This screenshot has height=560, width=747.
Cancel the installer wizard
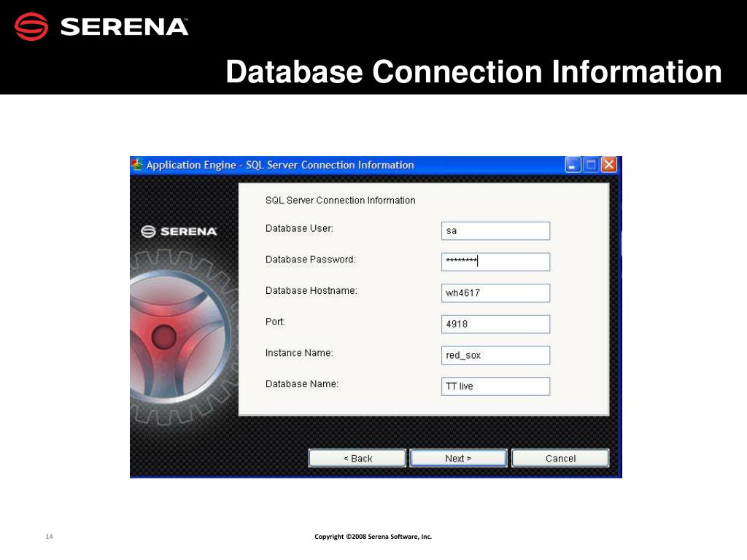click(560, 458)
